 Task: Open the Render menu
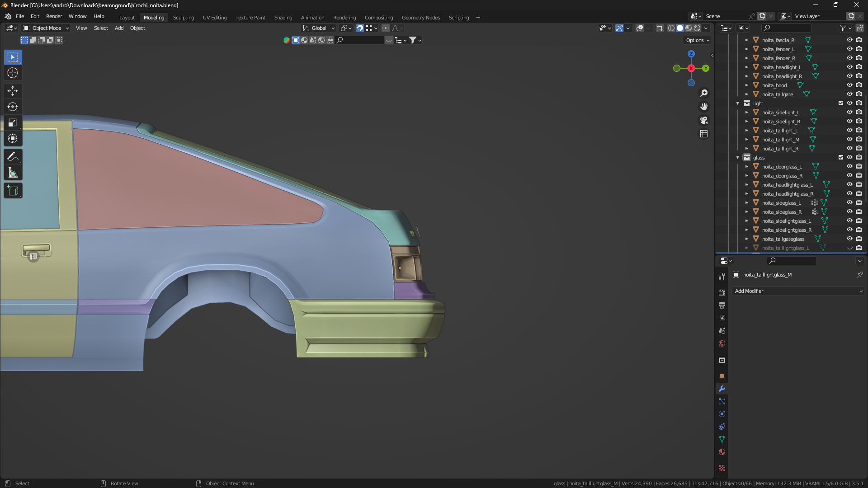[54, 16]
